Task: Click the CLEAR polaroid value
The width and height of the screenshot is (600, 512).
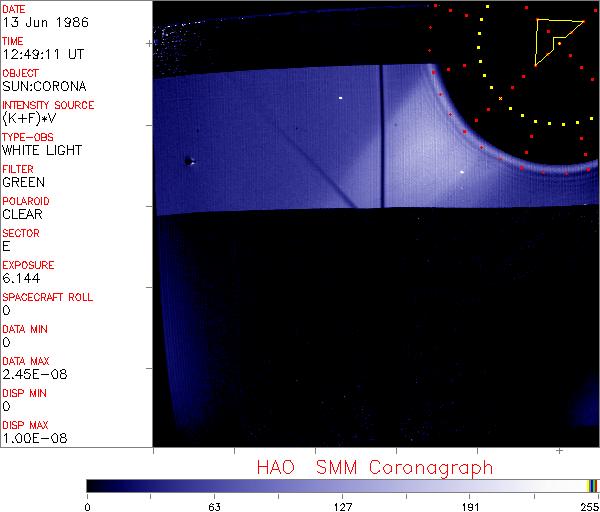Action: click(22, 214)
